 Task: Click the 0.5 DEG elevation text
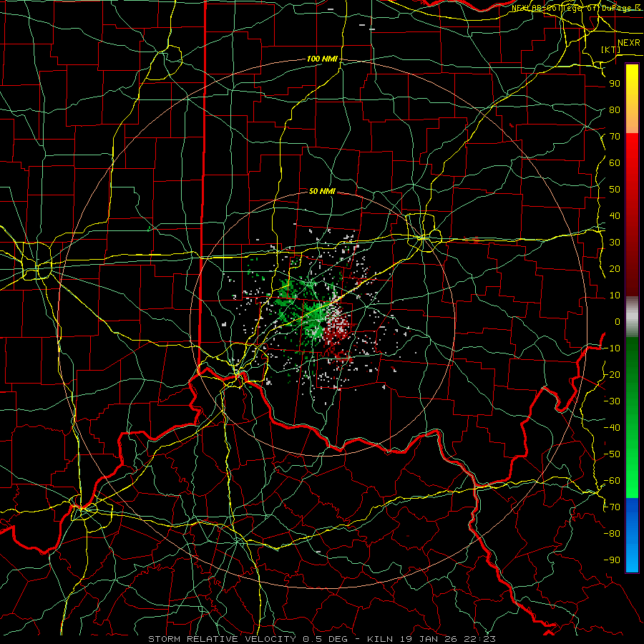[x=325, y=639]
